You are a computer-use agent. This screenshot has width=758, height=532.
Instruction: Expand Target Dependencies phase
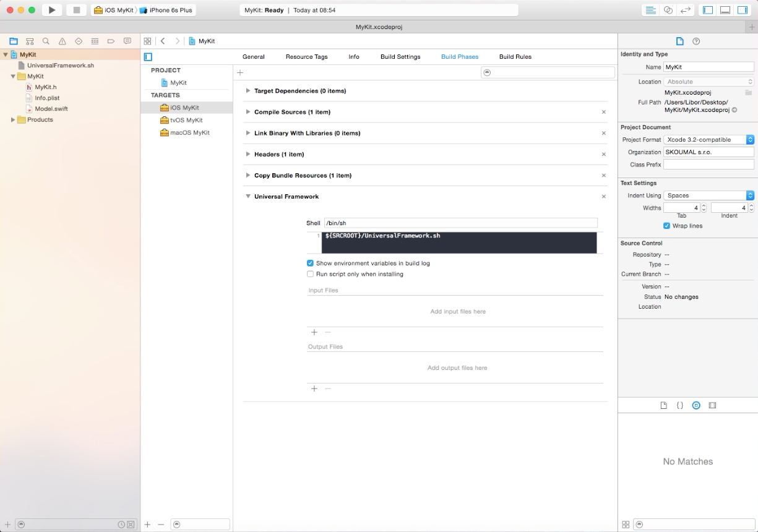pos(248,91)
